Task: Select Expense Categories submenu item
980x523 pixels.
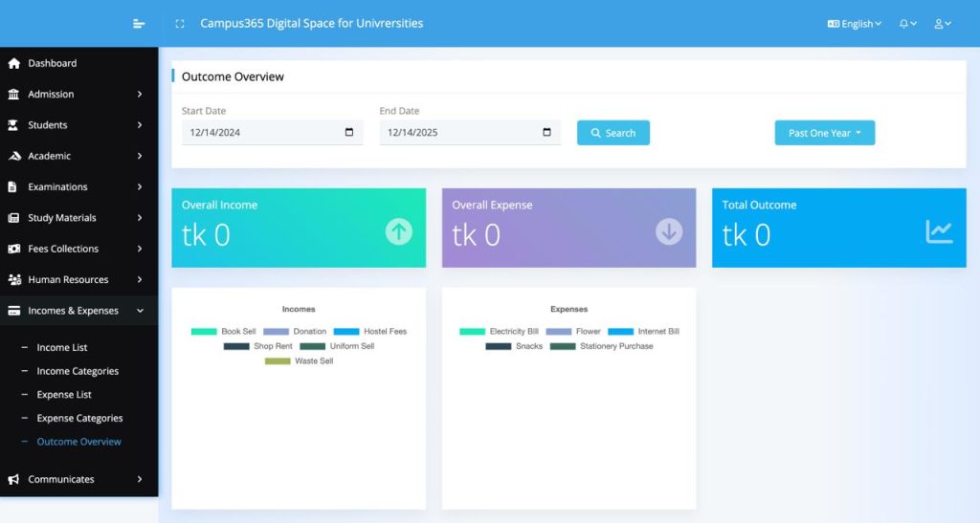Action: (79, 419)
